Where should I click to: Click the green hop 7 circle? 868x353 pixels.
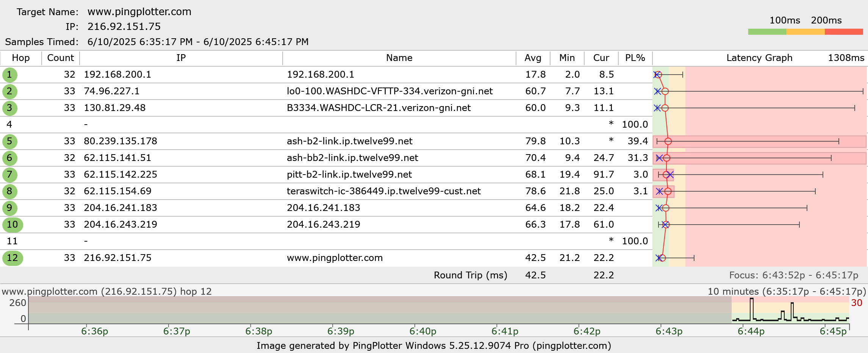coord(9,175)
